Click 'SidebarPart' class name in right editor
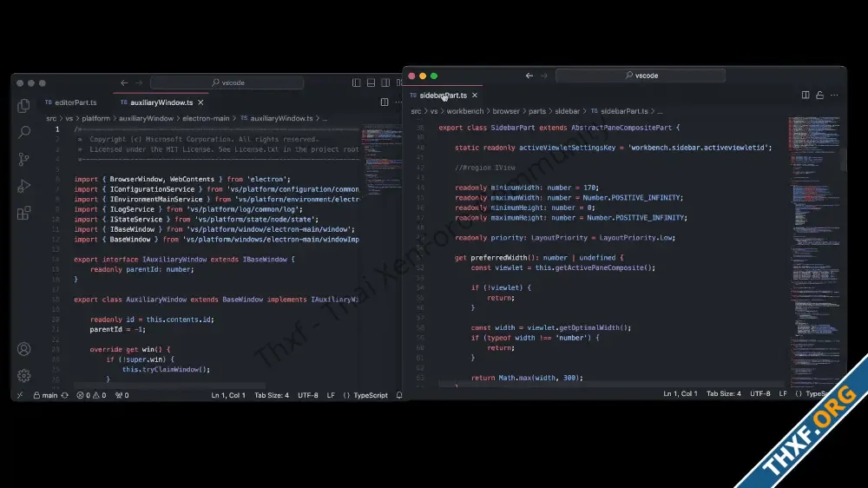The width and height of the screenshot is (868, 488). click(513, 128)
